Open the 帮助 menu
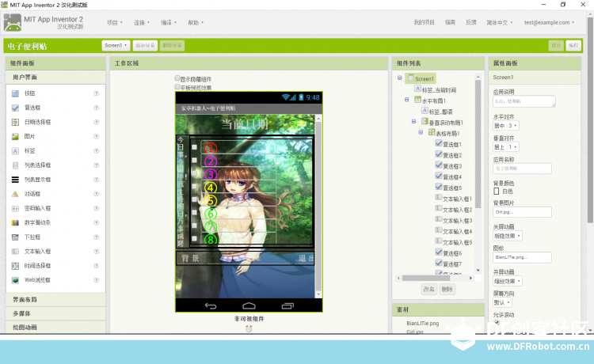The width and height of the screenshot is (594, 364). [196, 23]
